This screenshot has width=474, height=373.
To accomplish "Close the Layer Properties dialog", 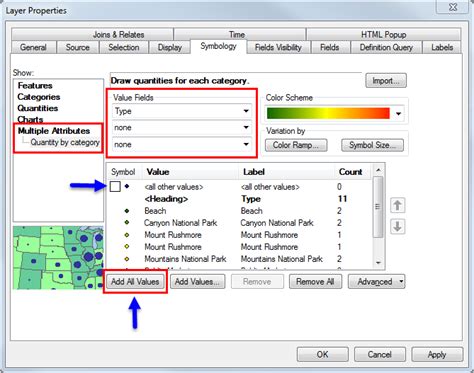I will point(453,7).
